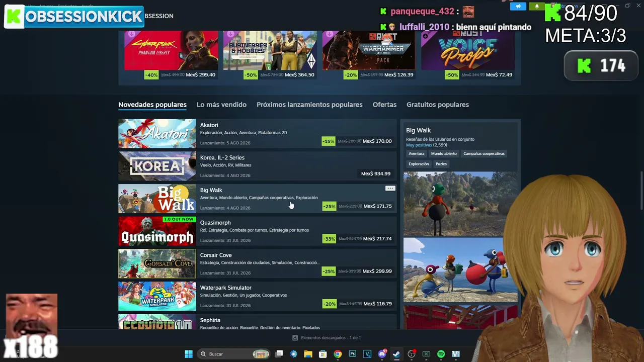Open the Xbox app in the taskbar
This screenshot has width=644, height=362.
click(x=426, y=354)
